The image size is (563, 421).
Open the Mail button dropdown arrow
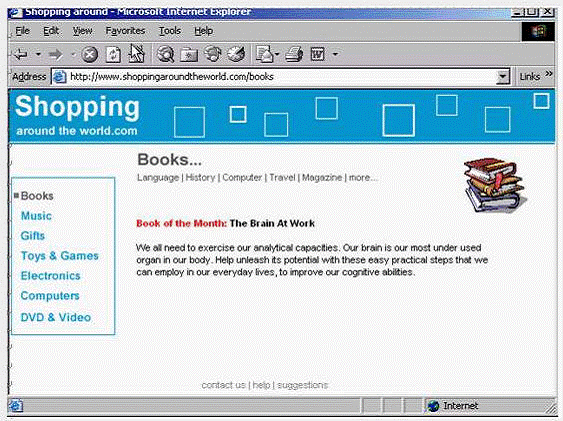(x=277, y=55)
